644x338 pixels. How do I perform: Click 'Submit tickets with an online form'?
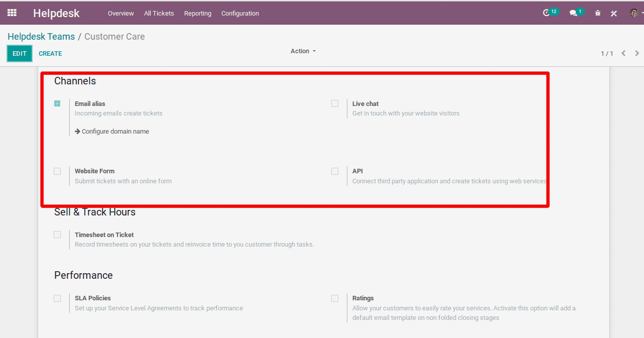click(x=123, y=181)
